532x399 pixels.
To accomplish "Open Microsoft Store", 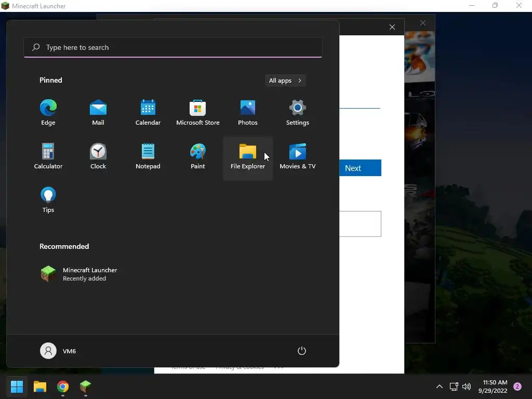I will tap(198, 113).
